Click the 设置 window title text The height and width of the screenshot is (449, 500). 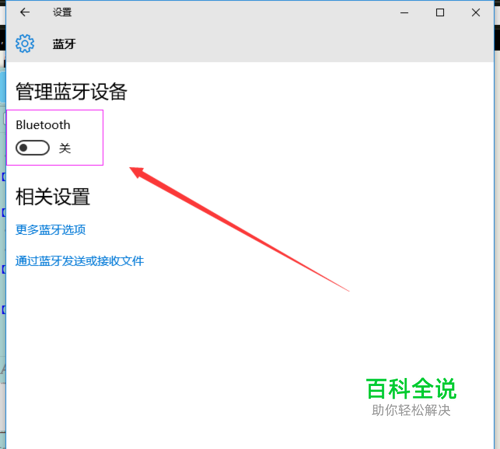coord(62,13)
